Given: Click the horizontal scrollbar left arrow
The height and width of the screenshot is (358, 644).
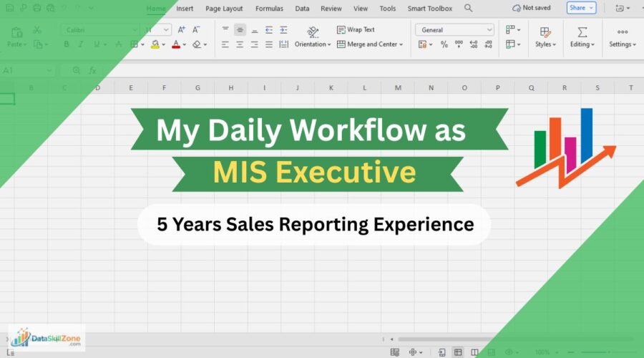Looking at the screenshot, I should pyautogui.click(x=392, y=339).
